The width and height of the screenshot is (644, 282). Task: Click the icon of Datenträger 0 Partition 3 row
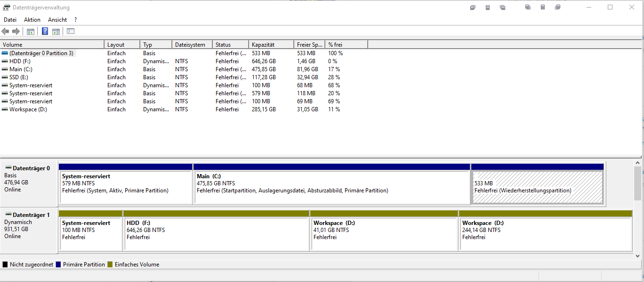click(x=5, y=53)
